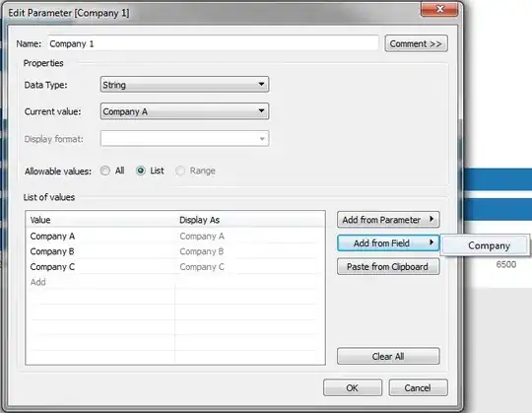Click the Company A Display As cell
Screen dimensions: 532x413
point(249,237)
